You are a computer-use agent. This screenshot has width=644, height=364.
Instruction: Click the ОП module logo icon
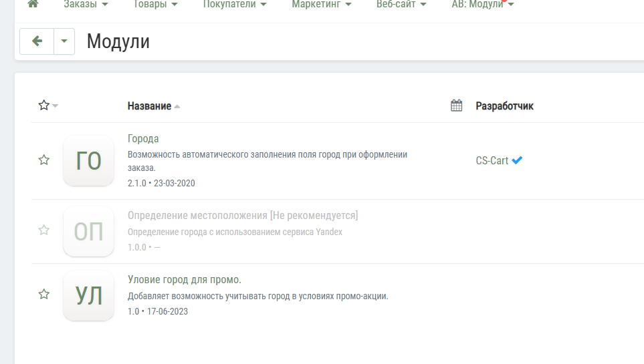(x=88, y=231)
